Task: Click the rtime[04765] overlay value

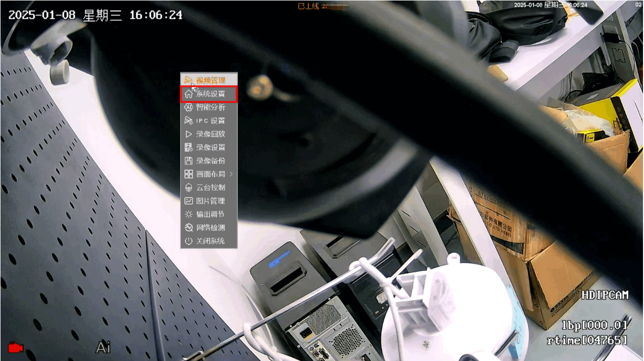Action: coord(587,340)
